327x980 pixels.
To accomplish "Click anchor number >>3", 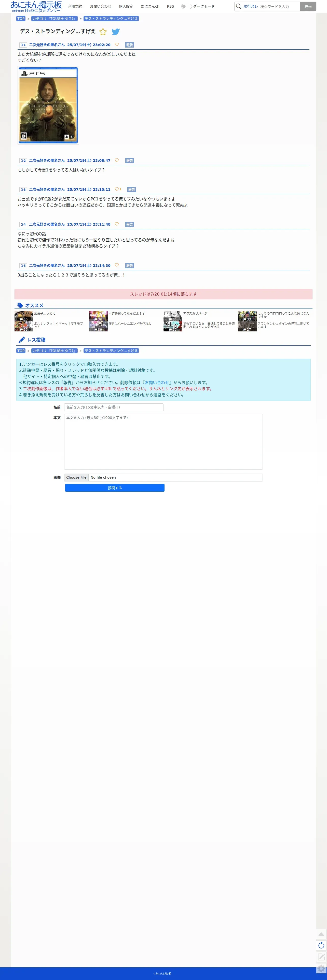I will (x=23, y=189).
